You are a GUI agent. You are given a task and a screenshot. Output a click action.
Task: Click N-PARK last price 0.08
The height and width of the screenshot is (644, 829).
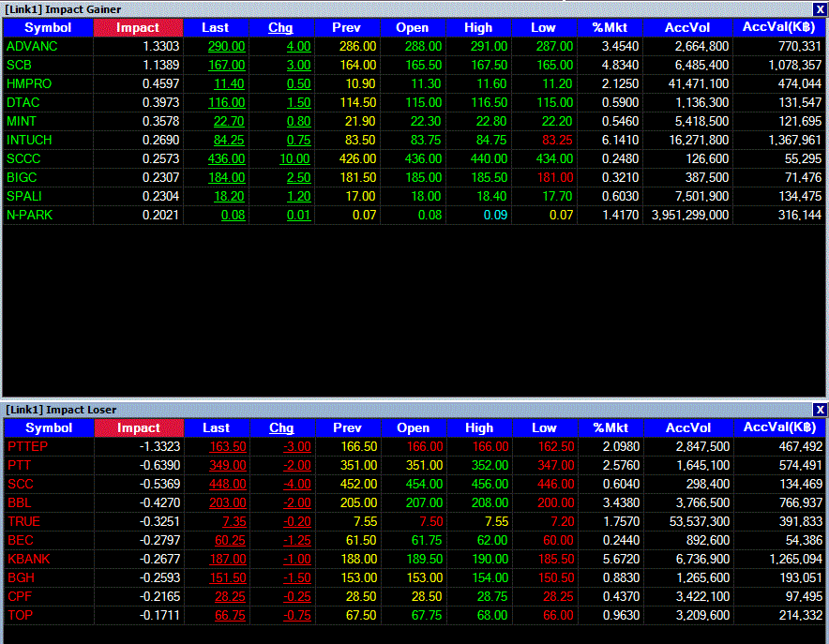click(x=234, y=215)
